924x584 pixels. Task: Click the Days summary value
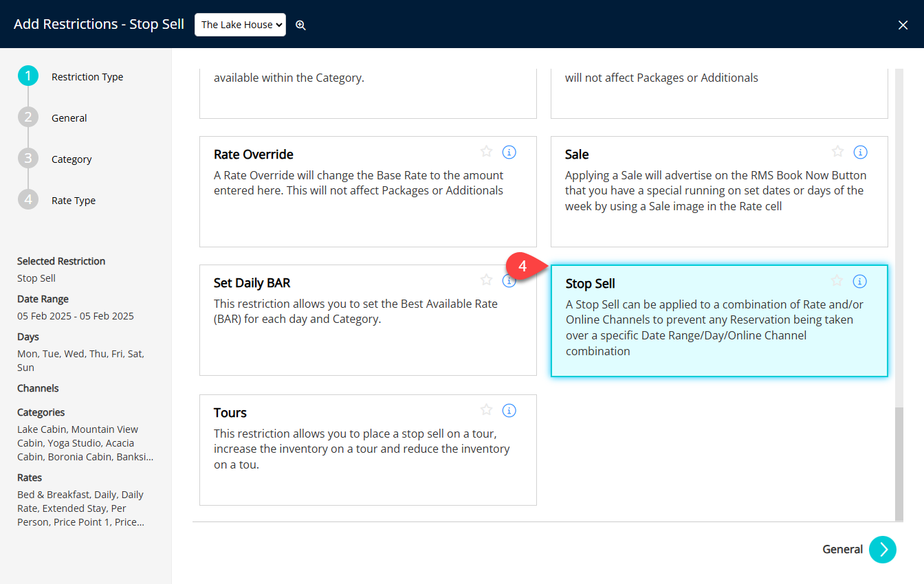click(80, 361)
